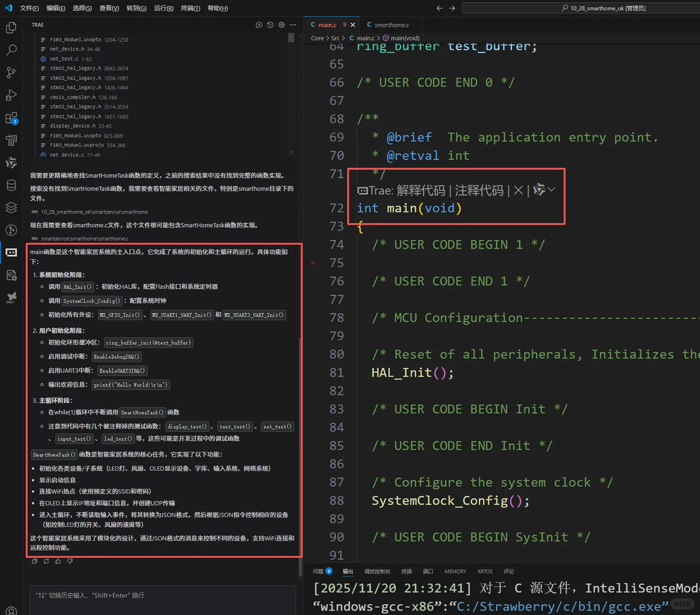This screenshot has height=615, width=700.
Task: Open the 文件(F) menu
Action: pos(30,8)
